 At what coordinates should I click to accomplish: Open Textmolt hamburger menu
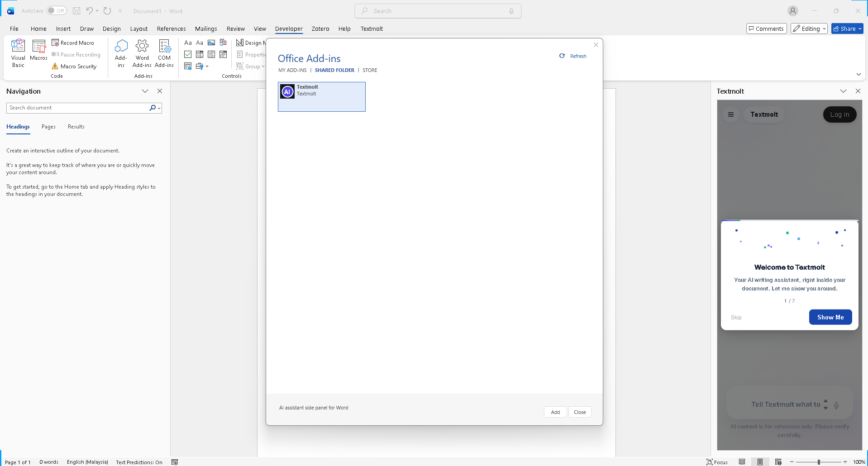(x=731, y=114)
